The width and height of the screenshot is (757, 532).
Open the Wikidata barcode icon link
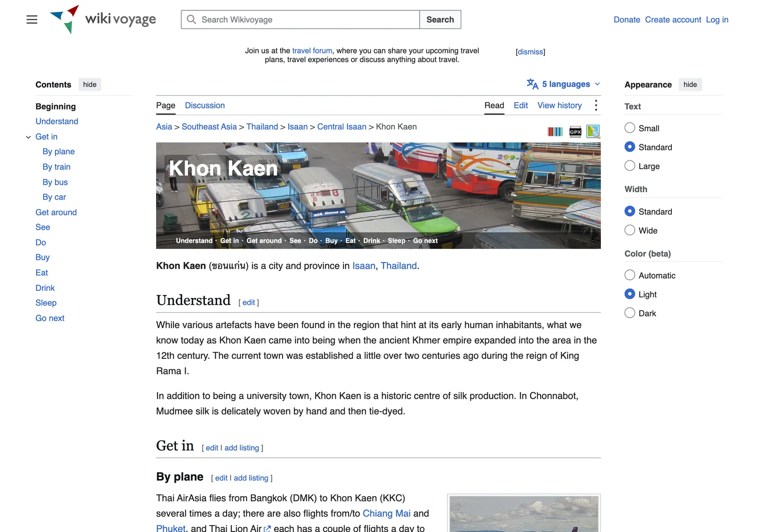click(555, 131)
